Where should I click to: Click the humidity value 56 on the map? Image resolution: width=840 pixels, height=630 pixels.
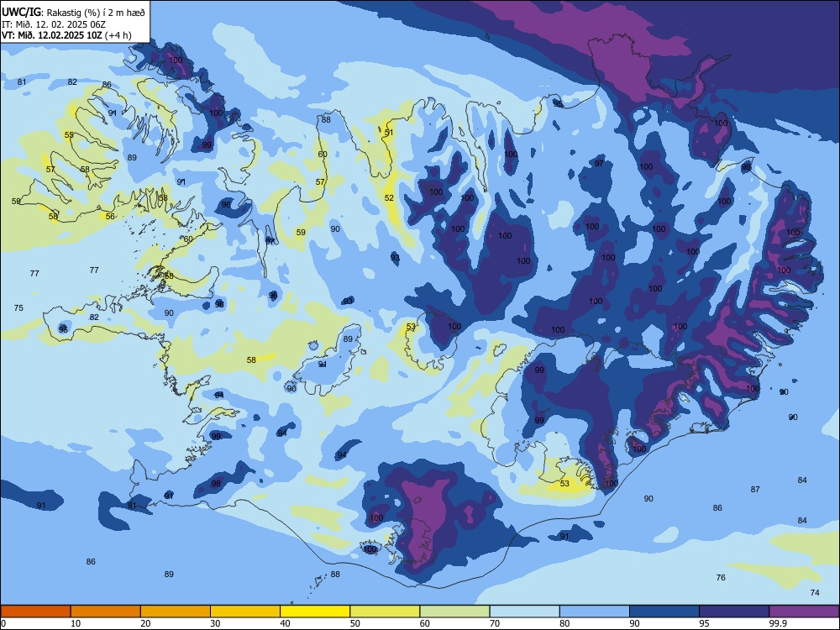[110, 217]
